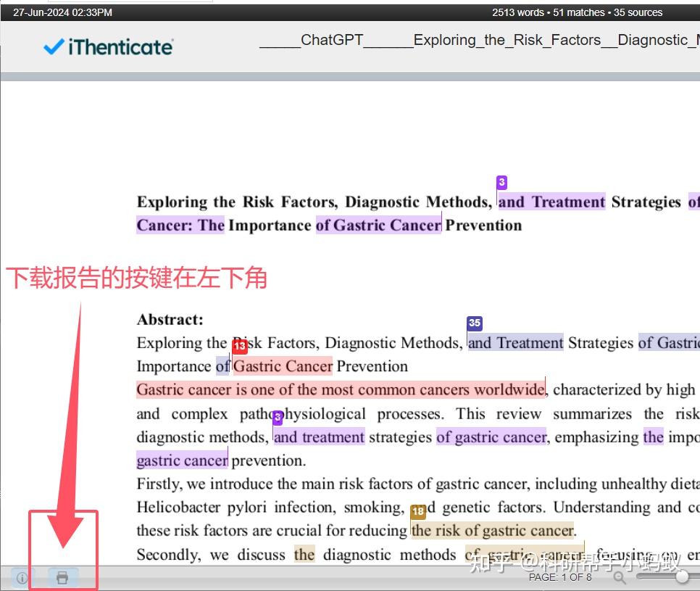Image resolution: width=700 pixels, height=591 pixels.
Task: Click the 'PAGE: 1 OF 8' indicator
Action: point(560,578)
